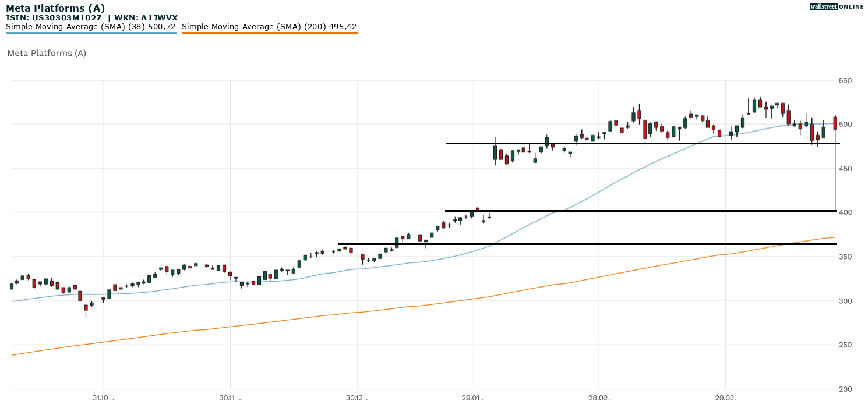The width and height of the screenshot is (868, 401).
Task: Toggle the Simple Moving Average (38) legend
Action: coord(91,26)
